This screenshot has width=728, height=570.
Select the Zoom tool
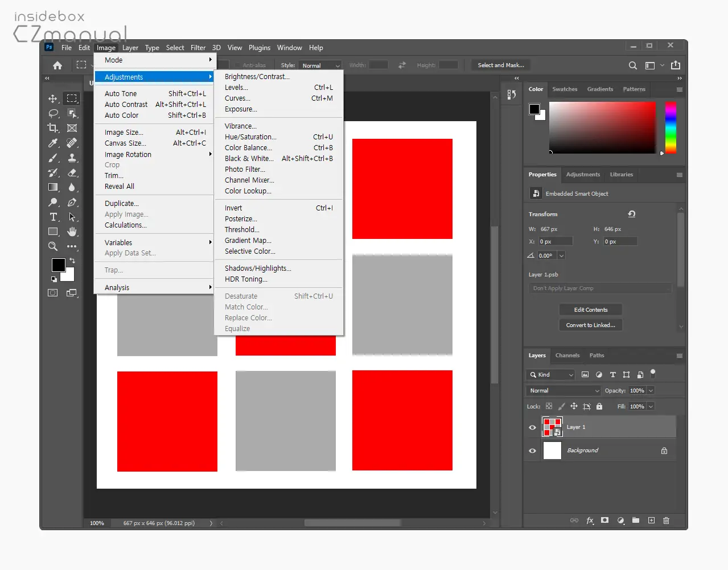53,246
